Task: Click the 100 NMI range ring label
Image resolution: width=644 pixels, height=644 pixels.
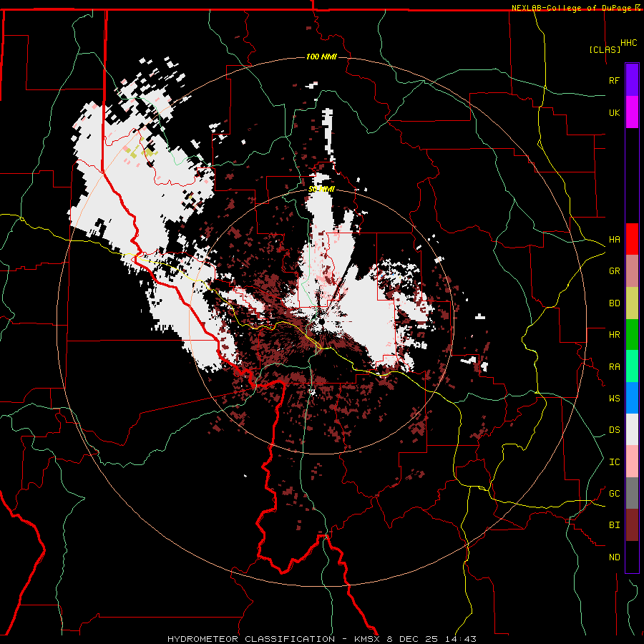Action: coord(321,57)
